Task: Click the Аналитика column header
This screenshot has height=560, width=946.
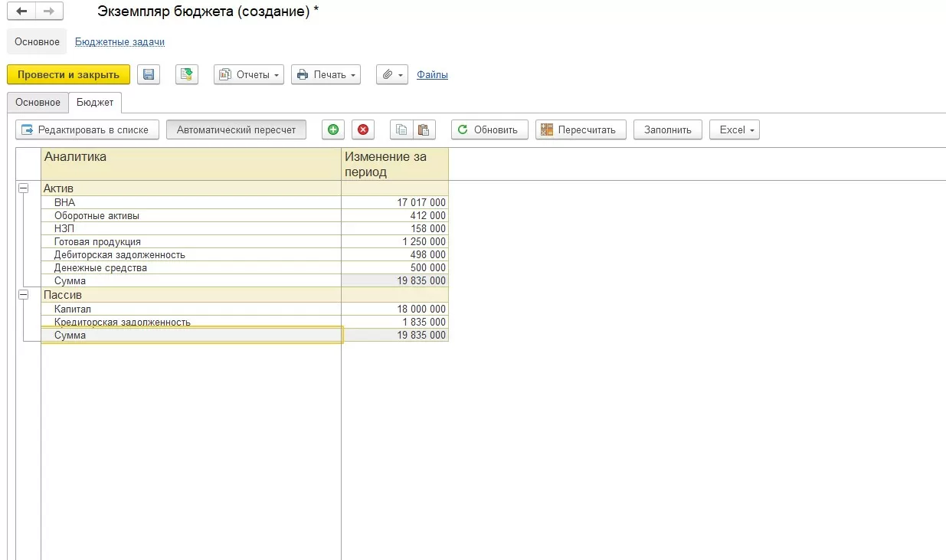Action: [x=191, y=164]
